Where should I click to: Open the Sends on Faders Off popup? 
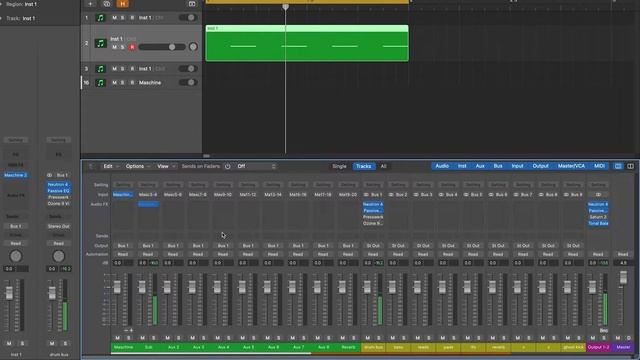(x=256, y=166)
